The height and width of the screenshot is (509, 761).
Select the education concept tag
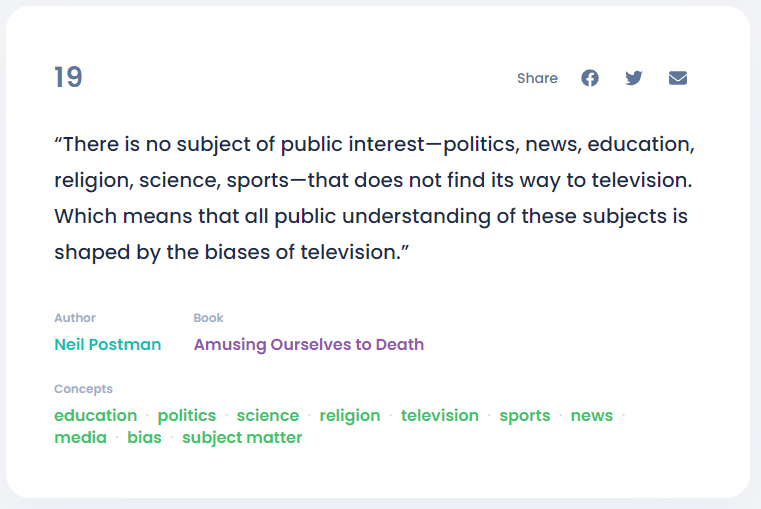96,415
